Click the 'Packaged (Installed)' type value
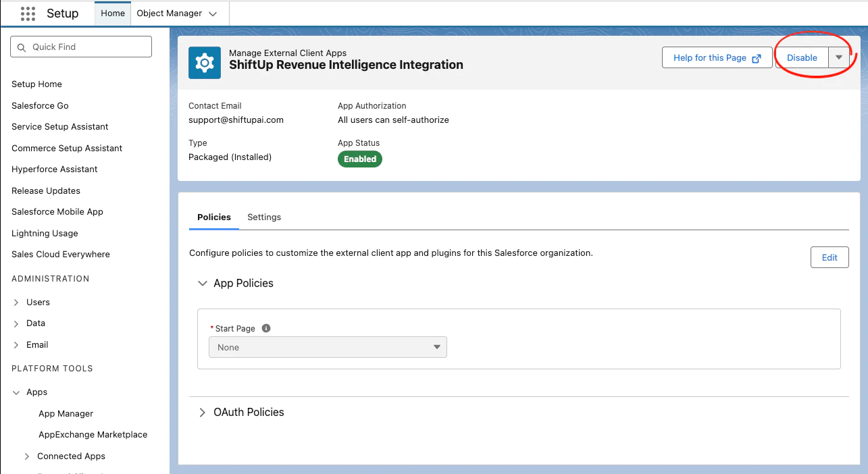Screen dimensions: 868x474 (x=230, y=157)
